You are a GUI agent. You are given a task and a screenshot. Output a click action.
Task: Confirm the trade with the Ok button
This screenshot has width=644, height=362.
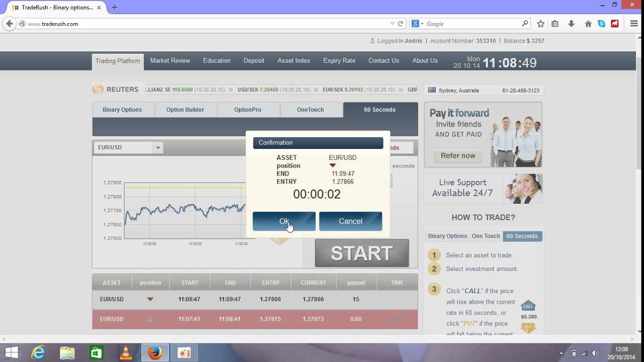284,221
